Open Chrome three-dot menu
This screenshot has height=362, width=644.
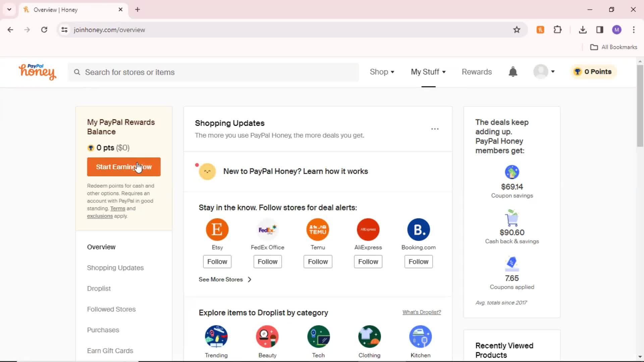(x=634, y=30)
